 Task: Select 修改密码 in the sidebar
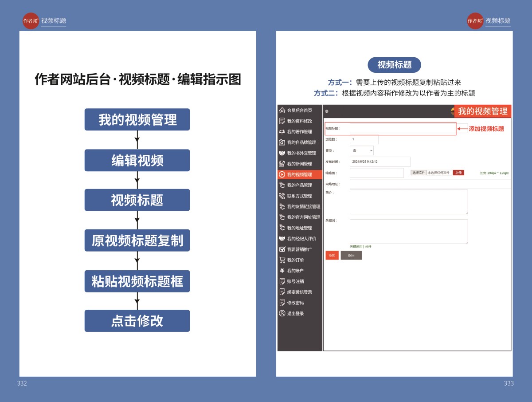click(x=296, y=303)
